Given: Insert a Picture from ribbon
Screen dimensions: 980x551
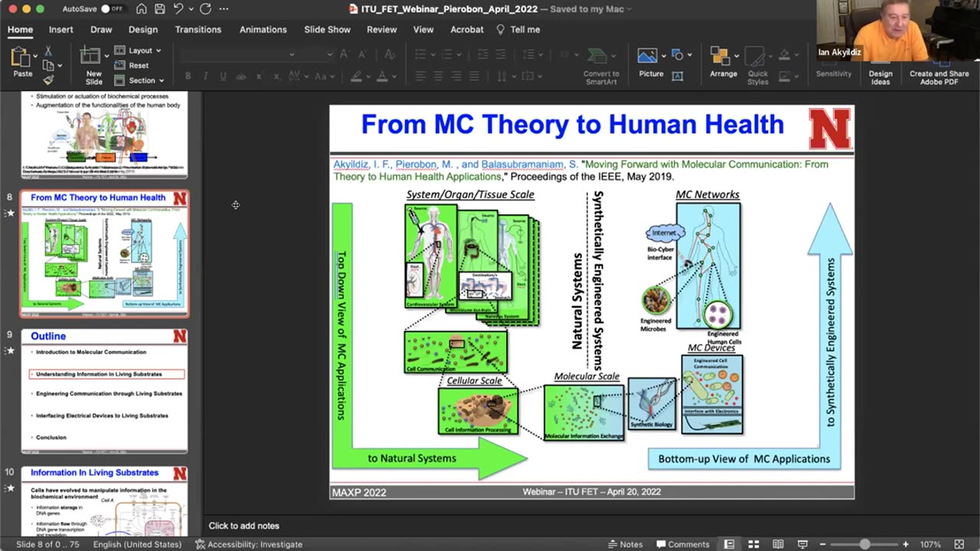Looking at the screenshot, I should [x=651, y=64].
